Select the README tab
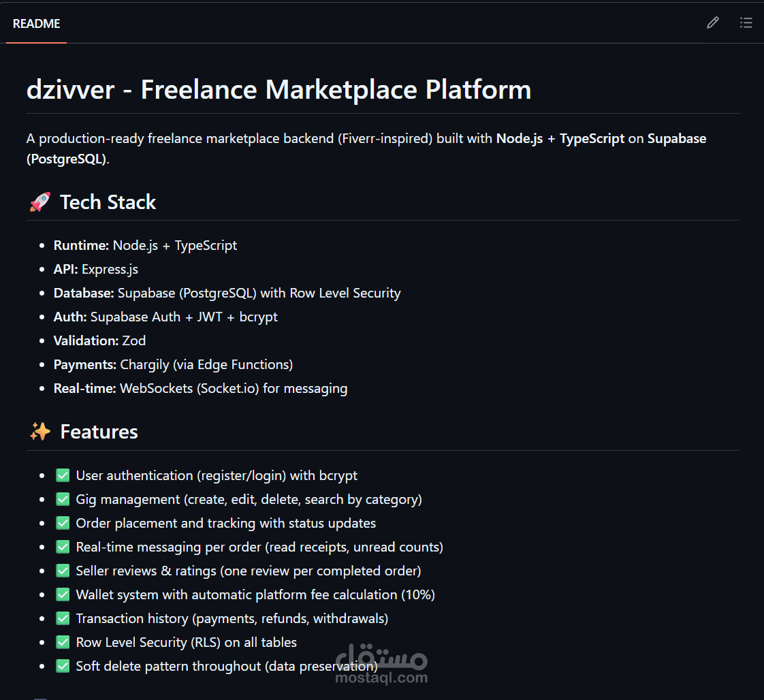 coord(37,23)
